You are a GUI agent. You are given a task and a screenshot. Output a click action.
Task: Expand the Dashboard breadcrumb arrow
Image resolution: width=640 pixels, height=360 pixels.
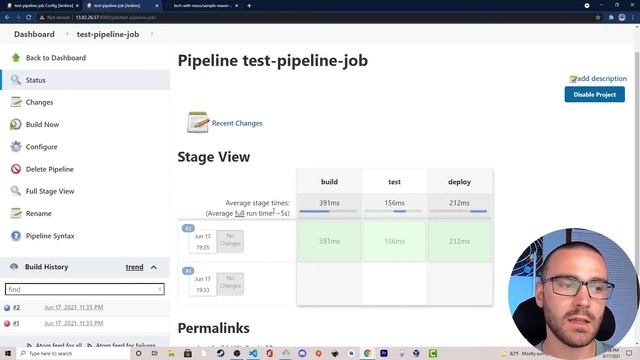tap(67, 34)
